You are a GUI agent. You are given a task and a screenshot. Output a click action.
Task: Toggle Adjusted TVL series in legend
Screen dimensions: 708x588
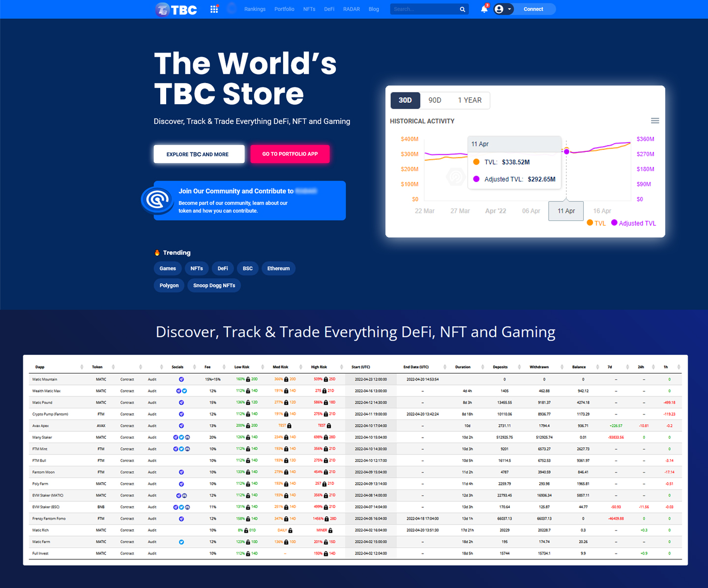pos(634,223)
